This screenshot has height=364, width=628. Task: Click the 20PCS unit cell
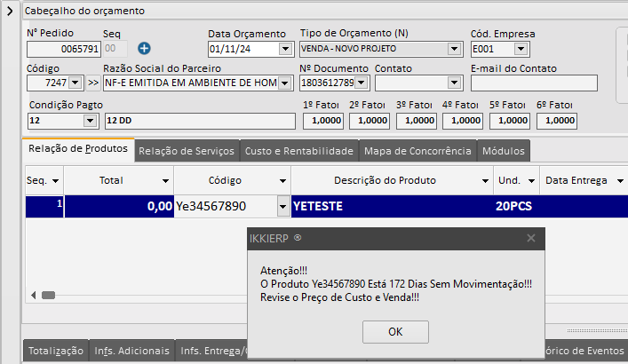coord(516,207)
